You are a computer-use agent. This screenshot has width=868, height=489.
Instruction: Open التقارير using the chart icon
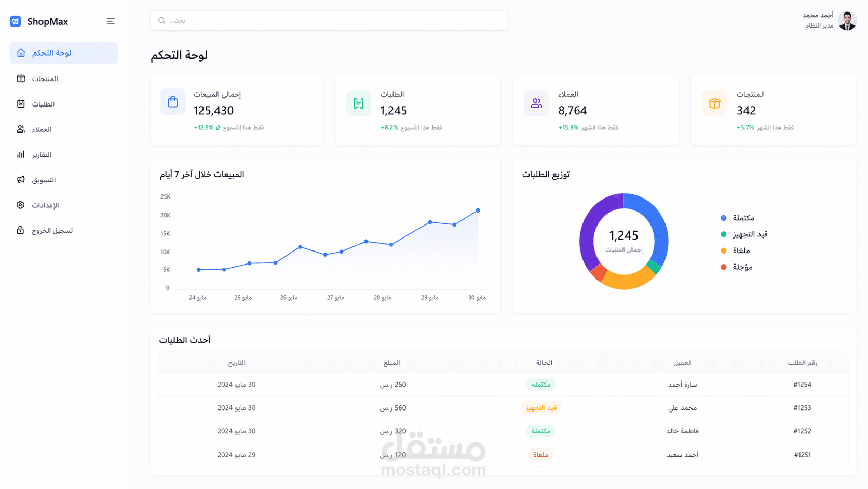click(21, 154)
